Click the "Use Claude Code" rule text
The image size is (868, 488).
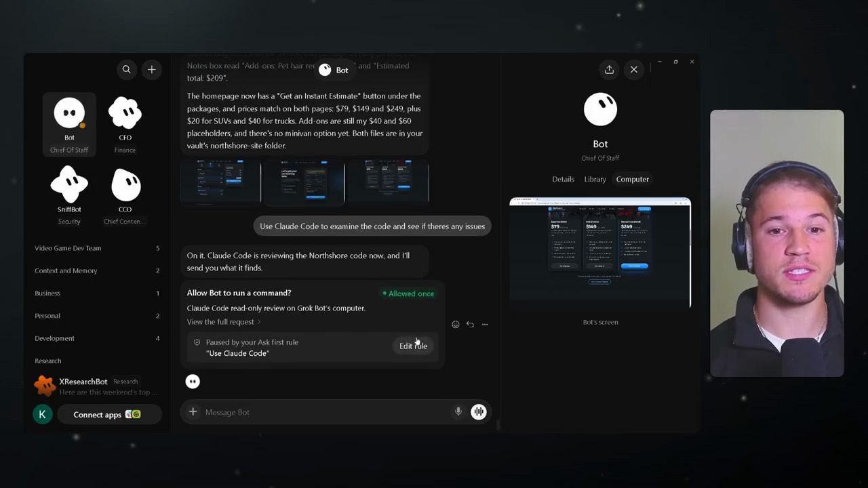237,353
